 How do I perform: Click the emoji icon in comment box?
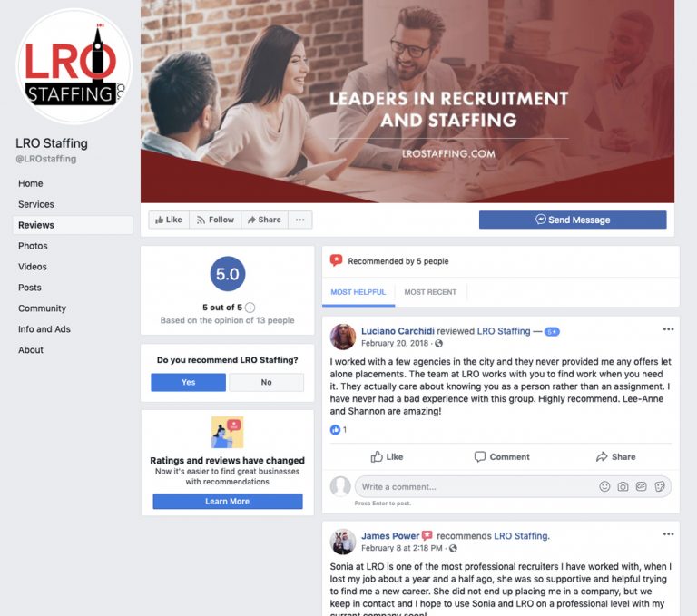coord(604,486)
